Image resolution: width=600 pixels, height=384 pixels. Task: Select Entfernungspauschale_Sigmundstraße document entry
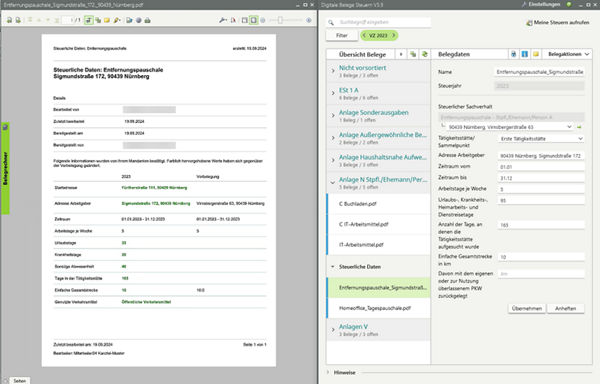pos(378,288)
